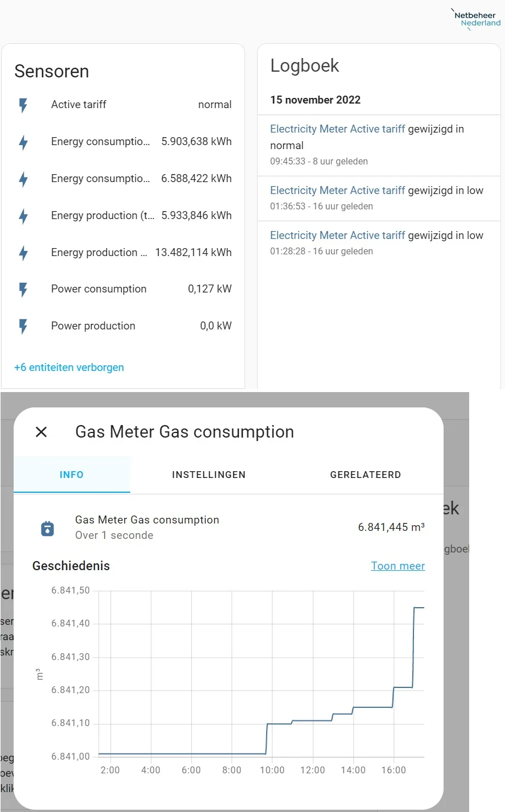Open the Gerelateerd tab
This screenshot has height=812, width=505.
(365, 475)
